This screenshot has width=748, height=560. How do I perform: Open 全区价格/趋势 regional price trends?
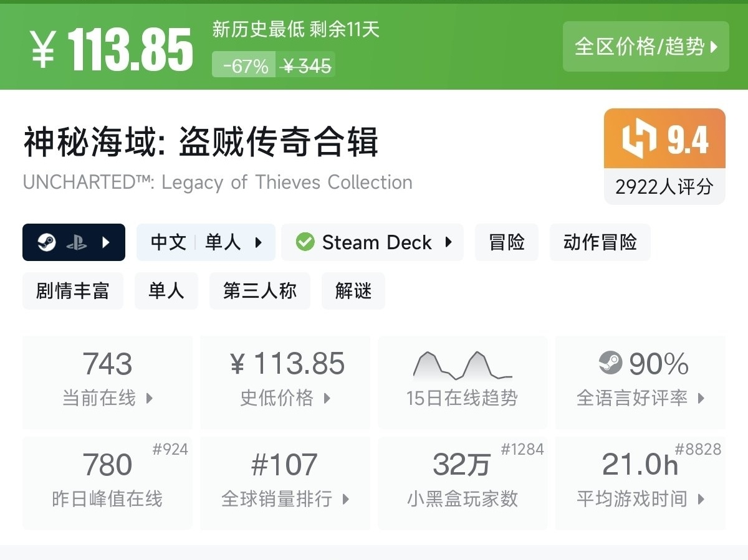pyautogui.click(x=645, y=47)
